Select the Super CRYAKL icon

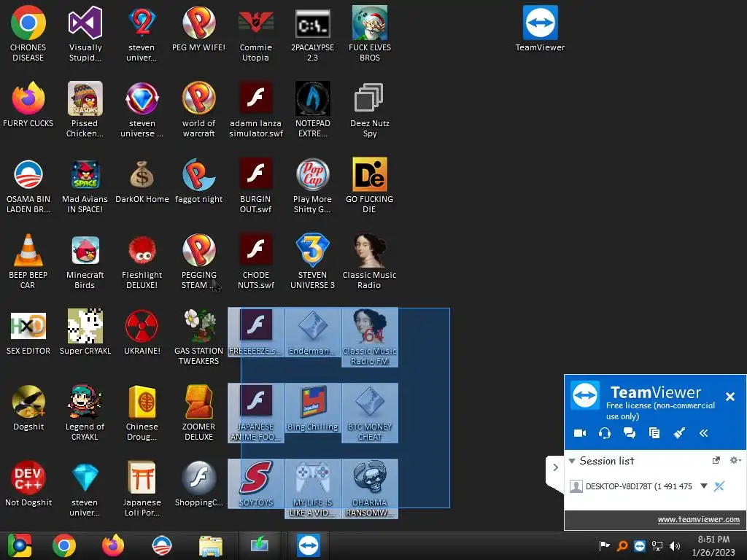pos(85,332)
